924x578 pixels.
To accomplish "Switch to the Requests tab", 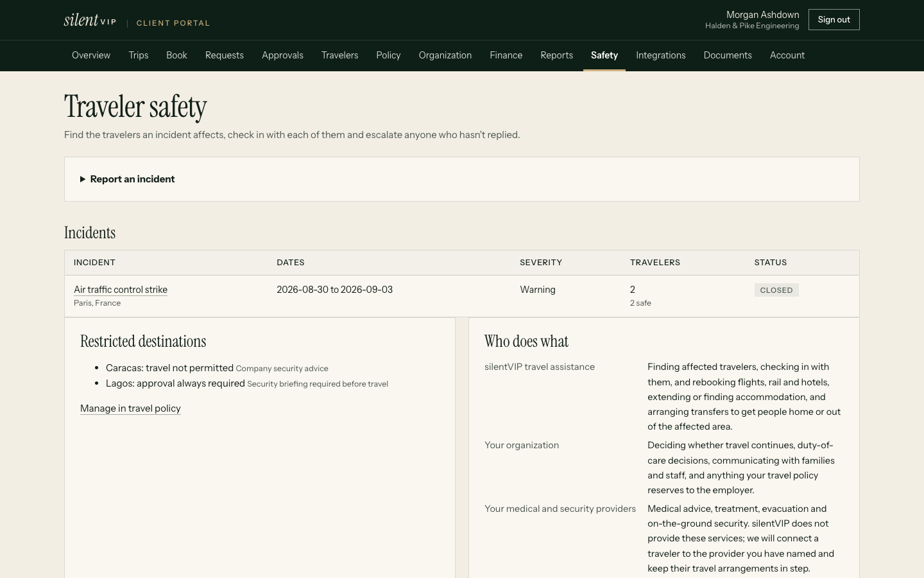I will coord(225,55).
